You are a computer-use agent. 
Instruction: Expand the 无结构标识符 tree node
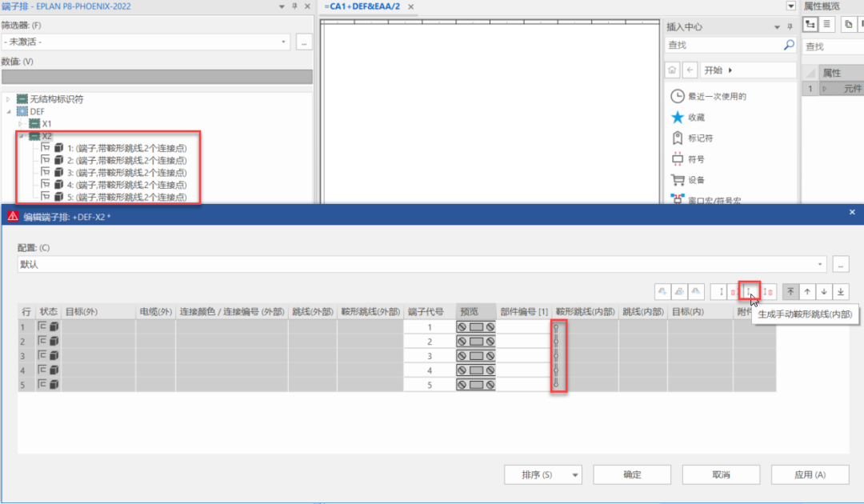(x=9, y=99)
